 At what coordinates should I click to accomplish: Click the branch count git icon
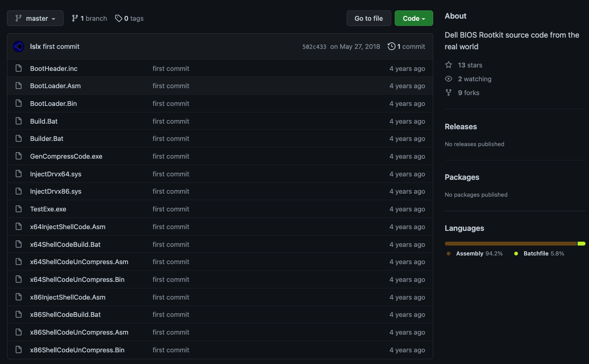coord(75,18)
